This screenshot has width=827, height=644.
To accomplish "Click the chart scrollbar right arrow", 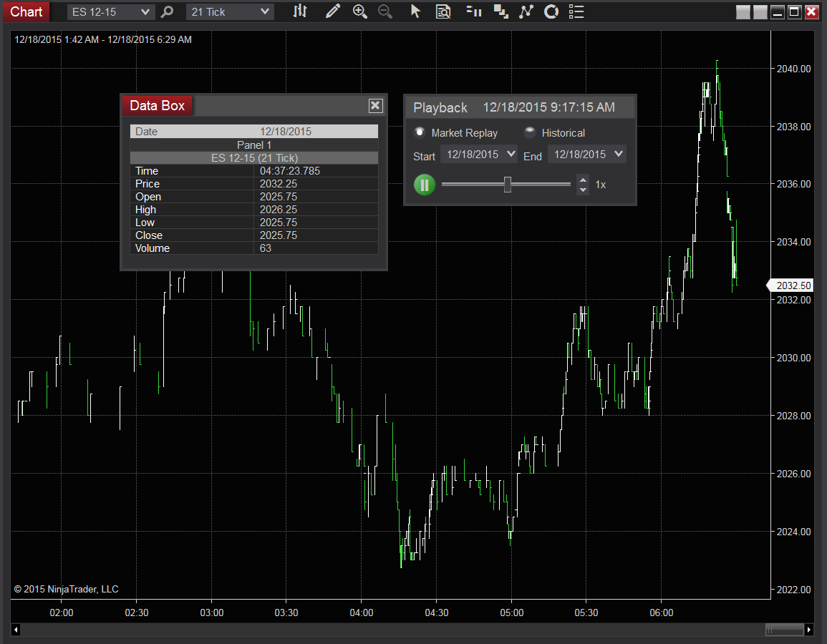I will click(x=808, y=629).
